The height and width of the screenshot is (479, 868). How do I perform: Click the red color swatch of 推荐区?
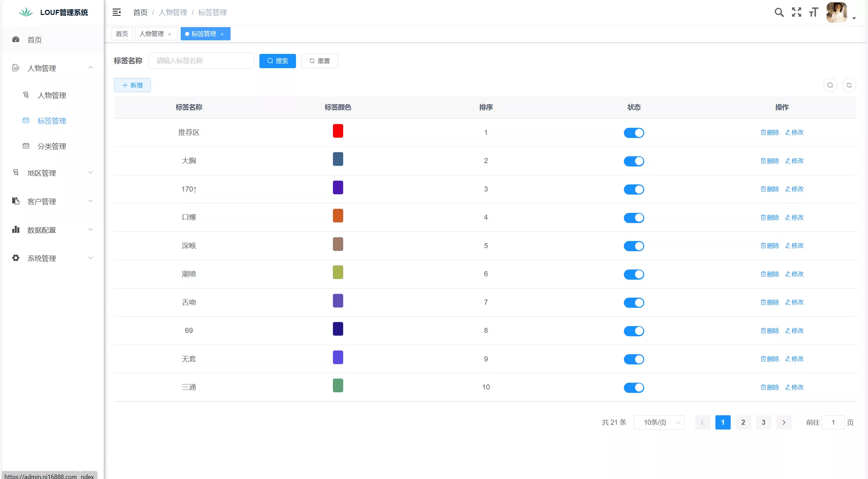pos(338,131)
